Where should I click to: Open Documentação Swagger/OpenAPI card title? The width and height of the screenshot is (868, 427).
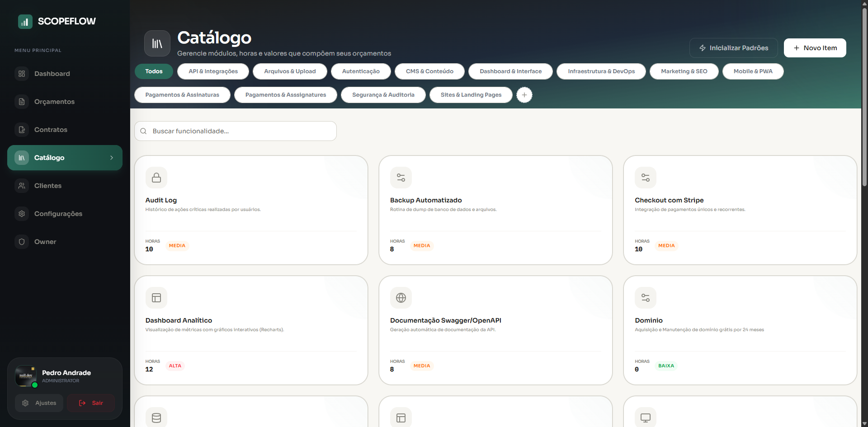[446, 320]
